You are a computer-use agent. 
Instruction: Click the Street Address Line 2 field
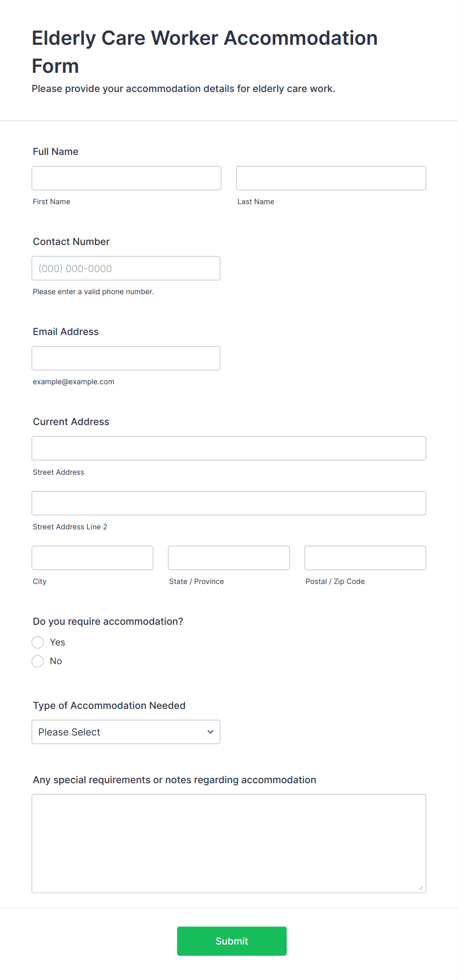coord(229,503)
